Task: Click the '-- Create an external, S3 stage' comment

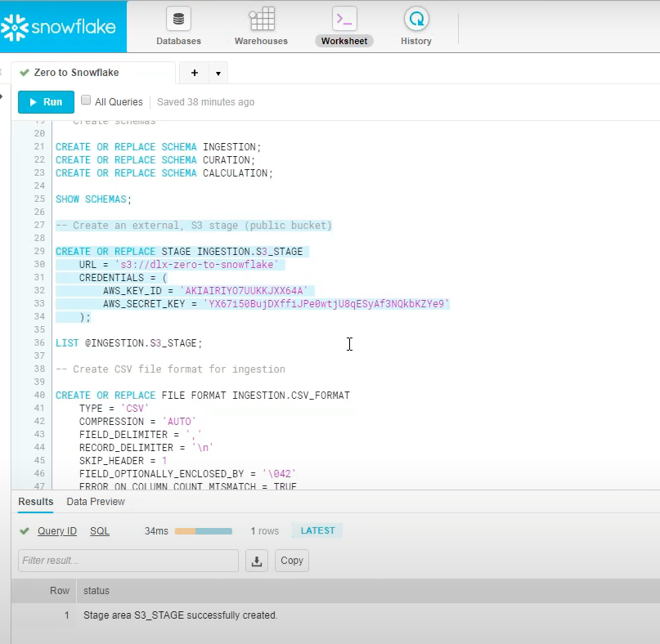Action: pyautogui.click(x=194, y=226)
